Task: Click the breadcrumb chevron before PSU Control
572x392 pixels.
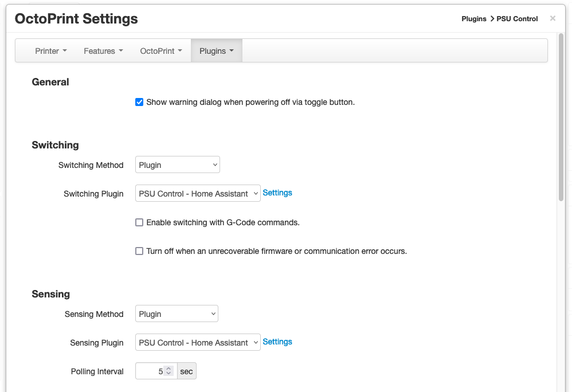Action: point(492,18)
